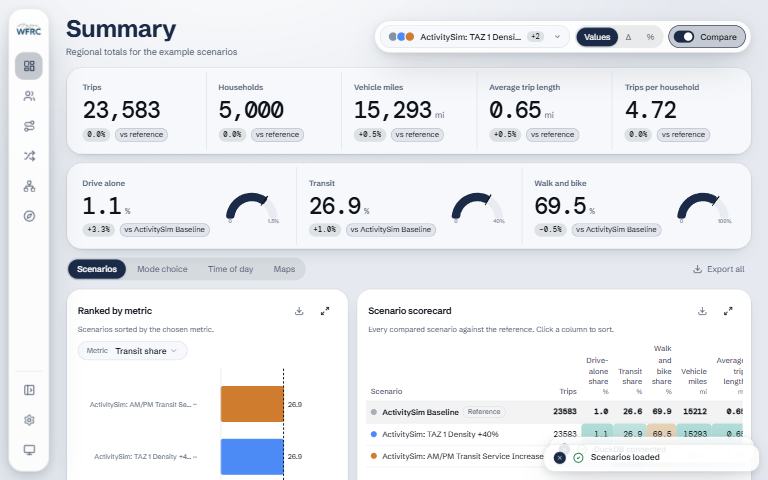
Task: Open the compass explore sidebar icon
Action: [x=29, y=216]
